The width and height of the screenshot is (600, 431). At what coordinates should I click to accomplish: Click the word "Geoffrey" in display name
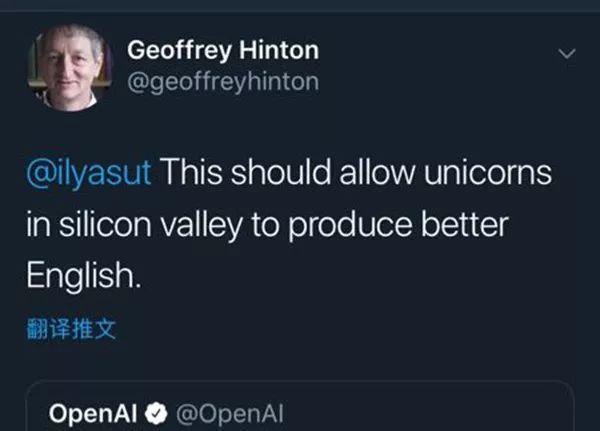[170, 49]
